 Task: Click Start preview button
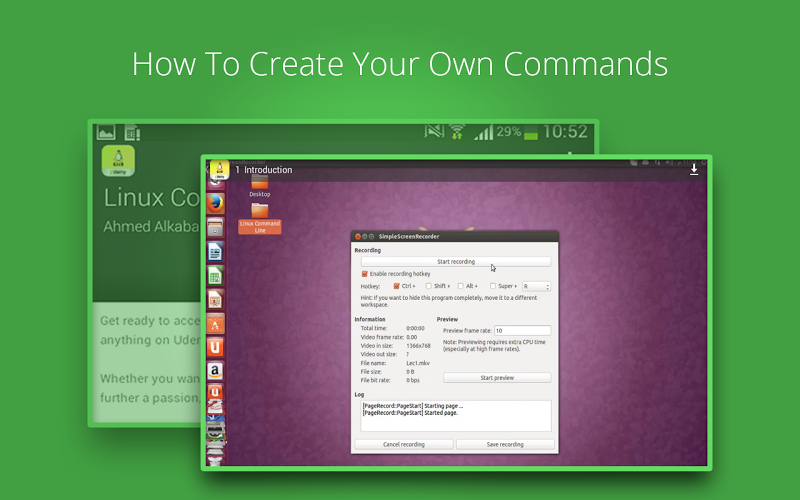[x=497, y=378]
